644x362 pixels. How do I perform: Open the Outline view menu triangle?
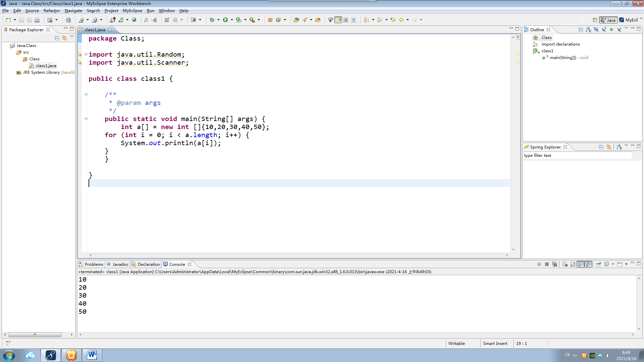(x=626, y=29)
